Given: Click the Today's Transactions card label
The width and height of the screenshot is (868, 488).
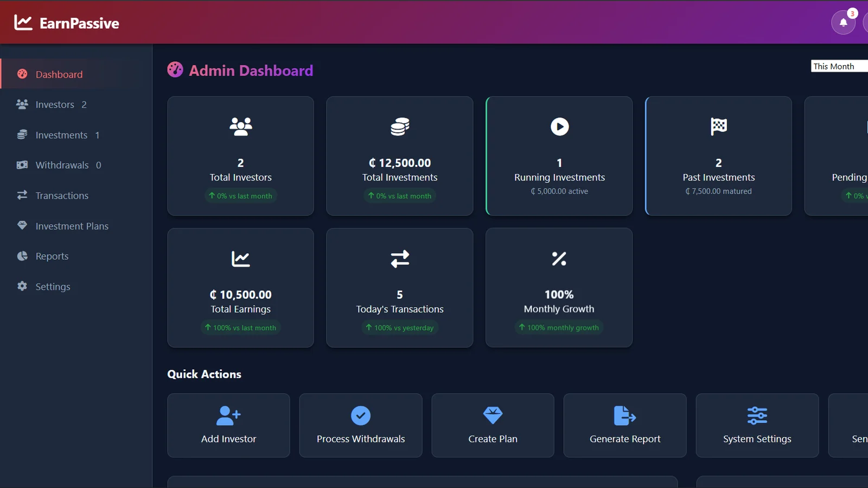Looking at the screenshot, I should [x=400, y=309].
